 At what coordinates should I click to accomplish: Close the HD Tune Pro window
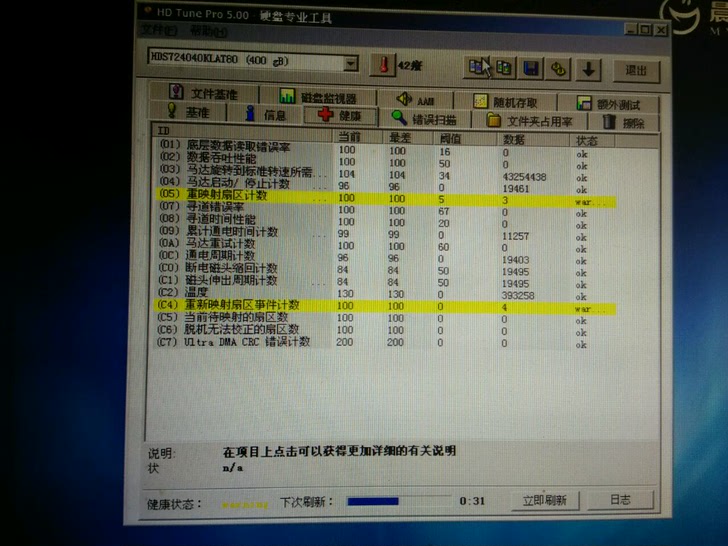pos(661,31)
